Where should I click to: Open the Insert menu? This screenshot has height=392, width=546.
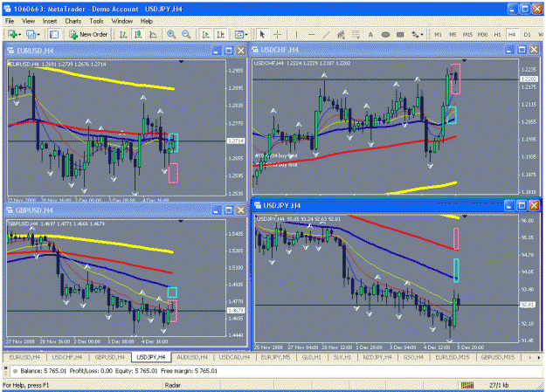[x=50, y=21]
